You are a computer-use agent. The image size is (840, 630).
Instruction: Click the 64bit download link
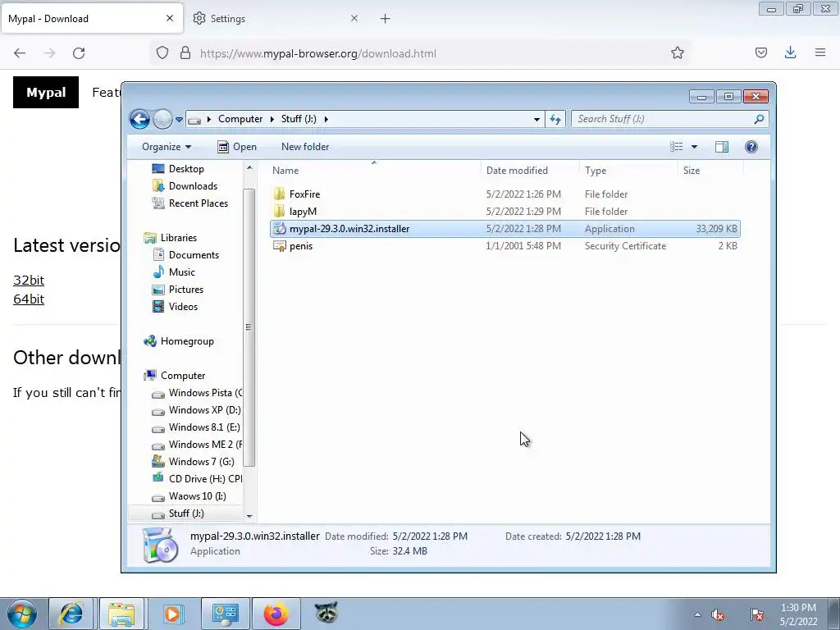tap(29, 299)
